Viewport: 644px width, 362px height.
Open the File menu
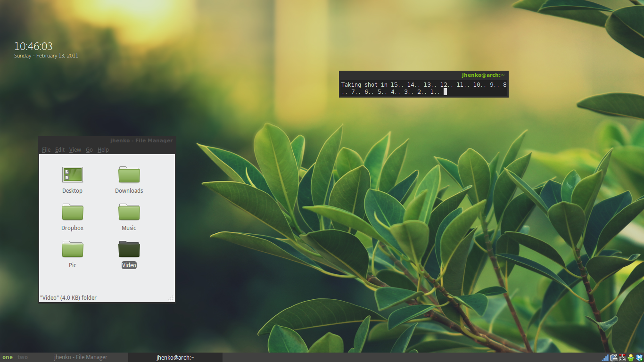click(46, 150)
